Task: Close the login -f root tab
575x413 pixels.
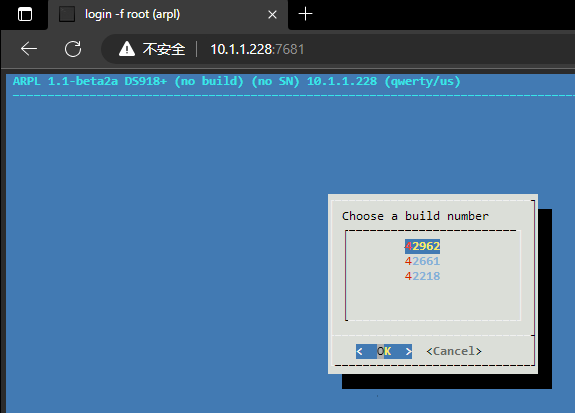Action: (272, 15)
